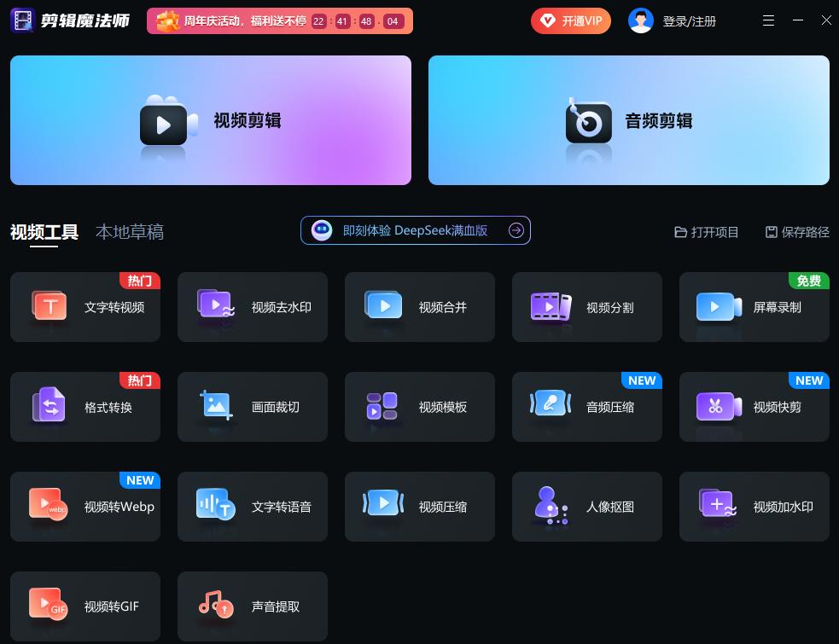
Task: Select the 视频去水印 tool
Action: coord(253,307)
